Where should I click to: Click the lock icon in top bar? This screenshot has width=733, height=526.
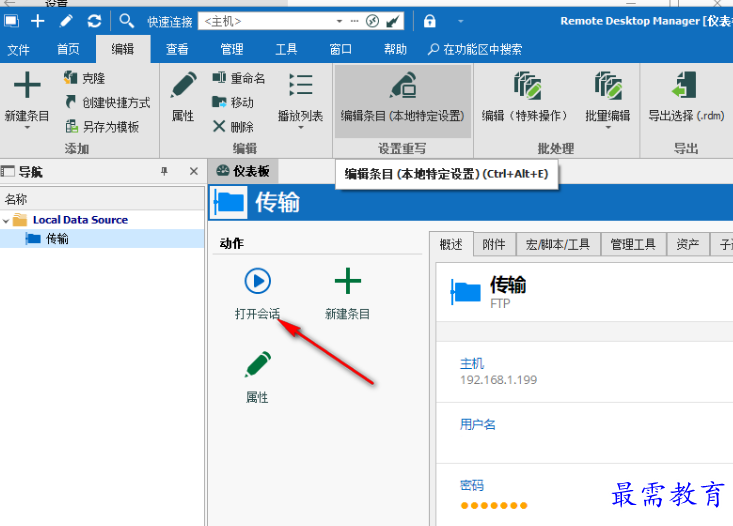429,21
